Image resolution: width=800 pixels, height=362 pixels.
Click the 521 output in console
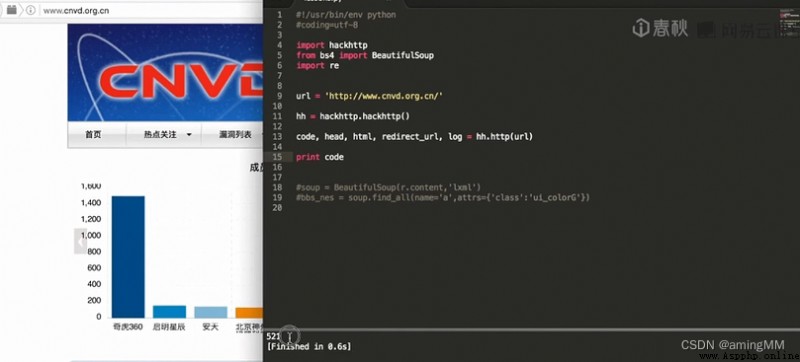pyautogui.click(x=273, y=337)
